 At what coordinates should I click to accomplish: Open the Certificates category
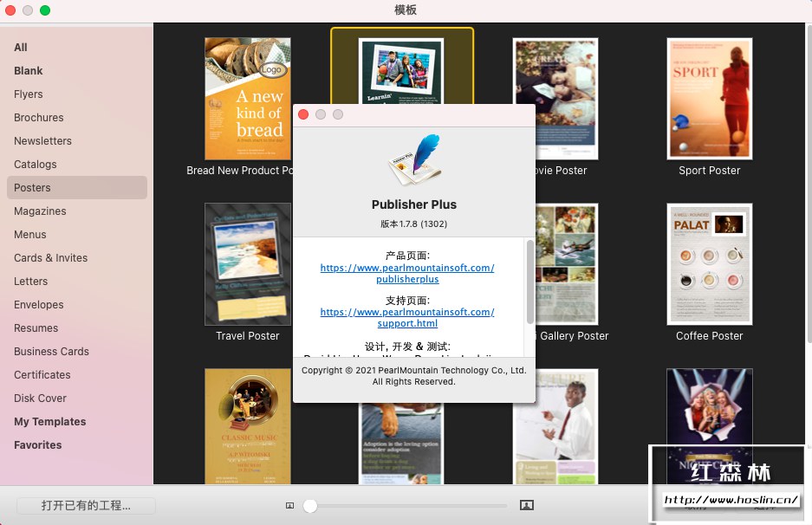point(42,375)
